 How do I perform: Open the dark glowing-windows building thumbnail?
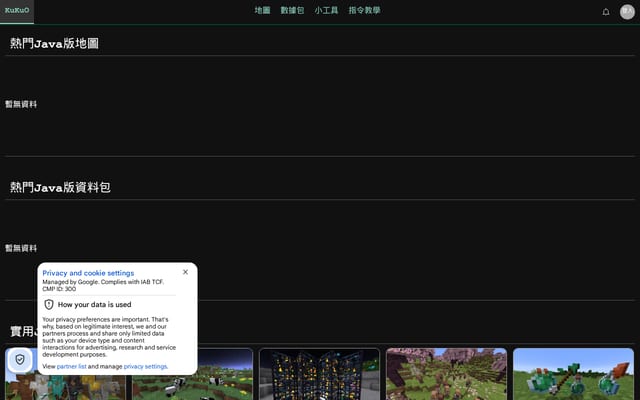pos(319,374)
